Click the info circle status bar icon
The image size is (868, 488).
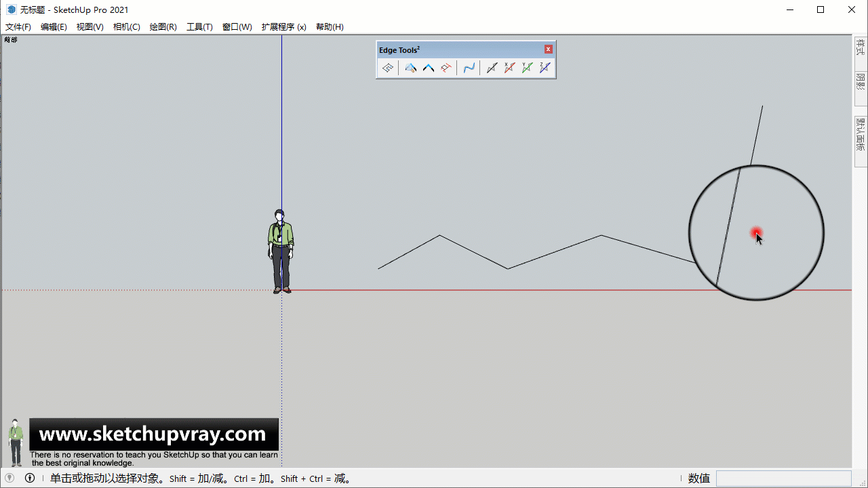click(x=30, y=478)
